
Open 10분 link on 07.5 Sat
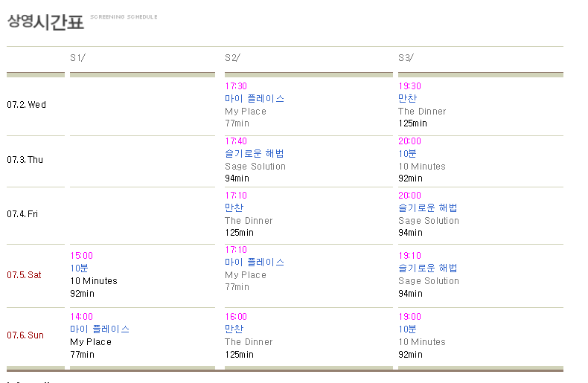(79, 268)
